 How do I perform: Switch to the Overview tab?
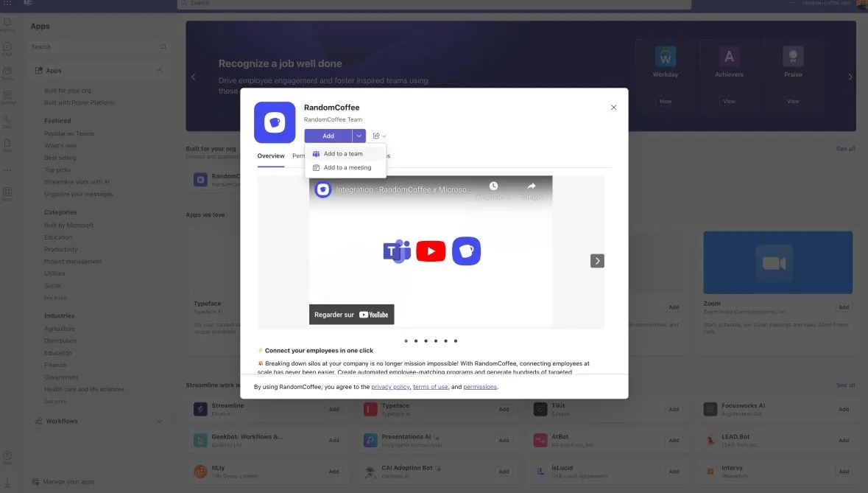pos(271,155)
